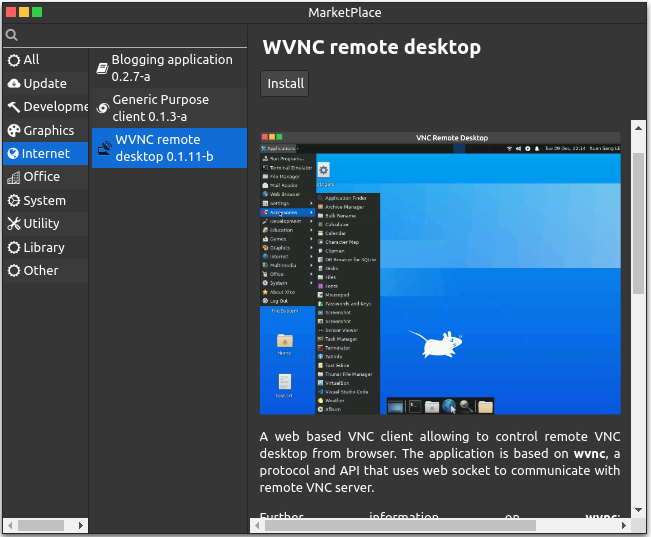Click the Office building icon

[14, 177]
